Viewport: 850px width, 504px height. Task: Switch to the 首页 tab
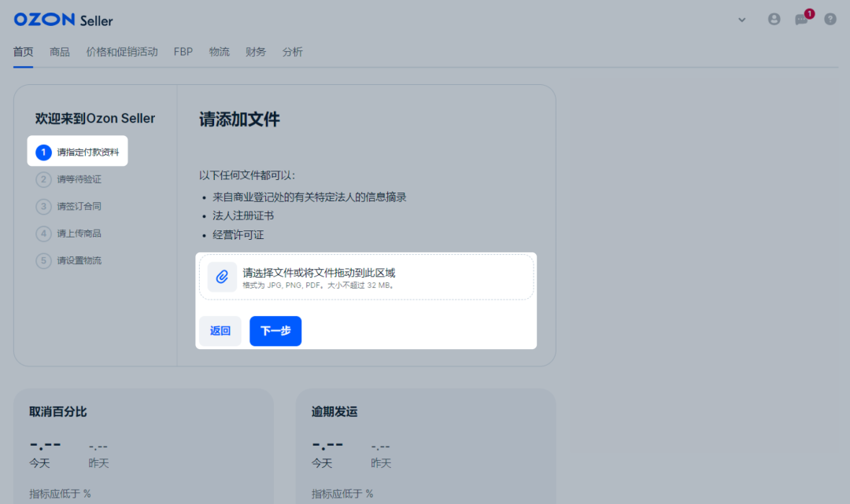24,52
